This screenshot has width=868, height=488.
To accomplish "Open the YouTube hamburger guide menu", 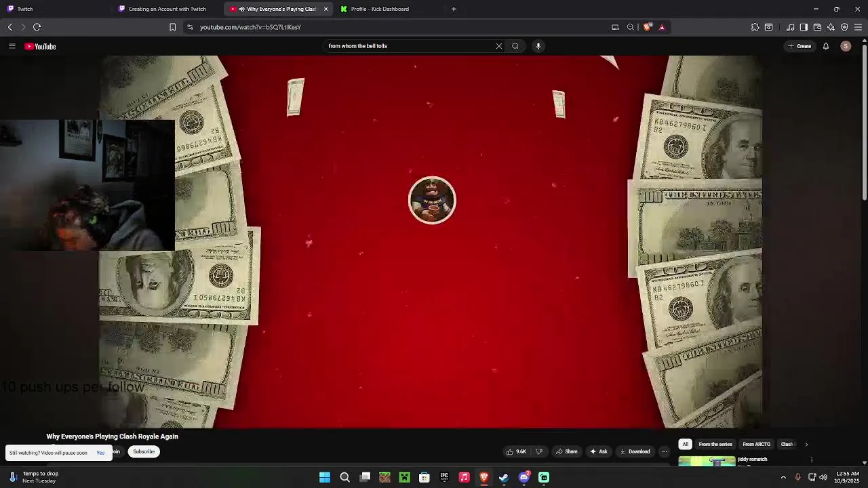I will coord(12,46).
